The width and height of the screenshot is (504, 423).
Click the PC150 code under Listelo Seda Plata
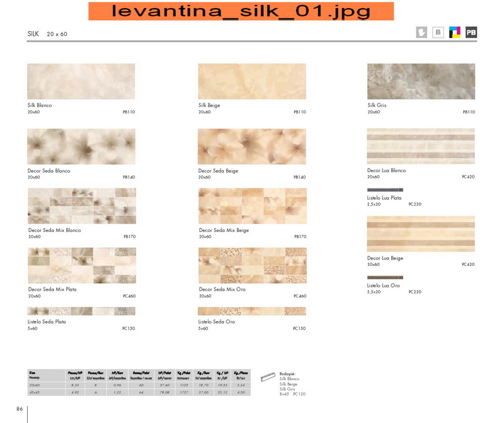tap(129, 328)
